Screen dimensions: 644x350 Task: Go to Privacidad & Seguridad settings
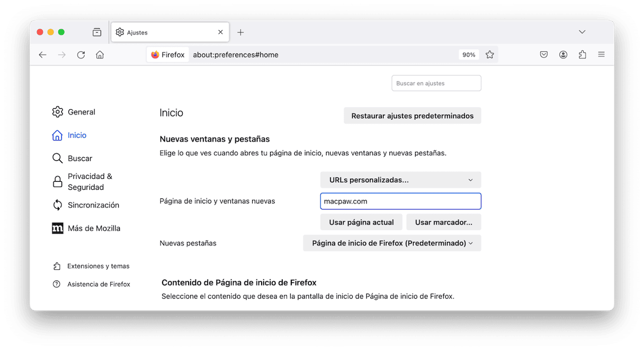tap(83, 182)
